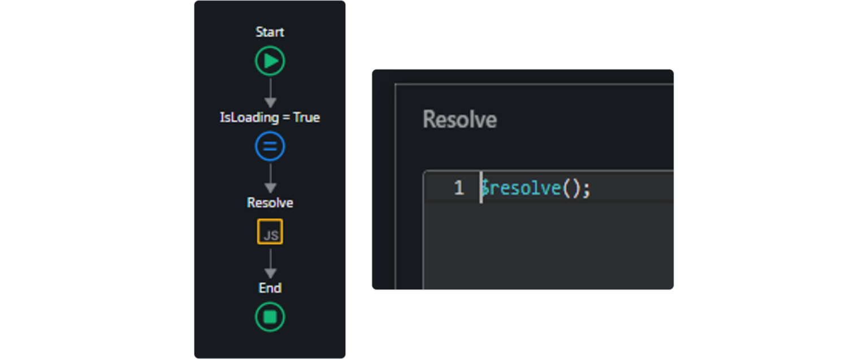
Task: Select the green circular Start node
Action: [270, 61]
